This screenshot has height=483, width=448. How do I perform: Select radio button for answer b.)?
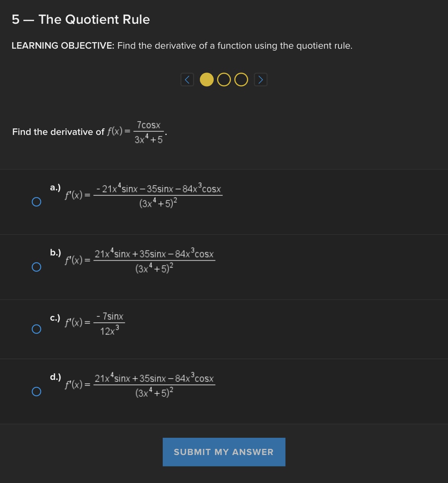tap(36, 266)
